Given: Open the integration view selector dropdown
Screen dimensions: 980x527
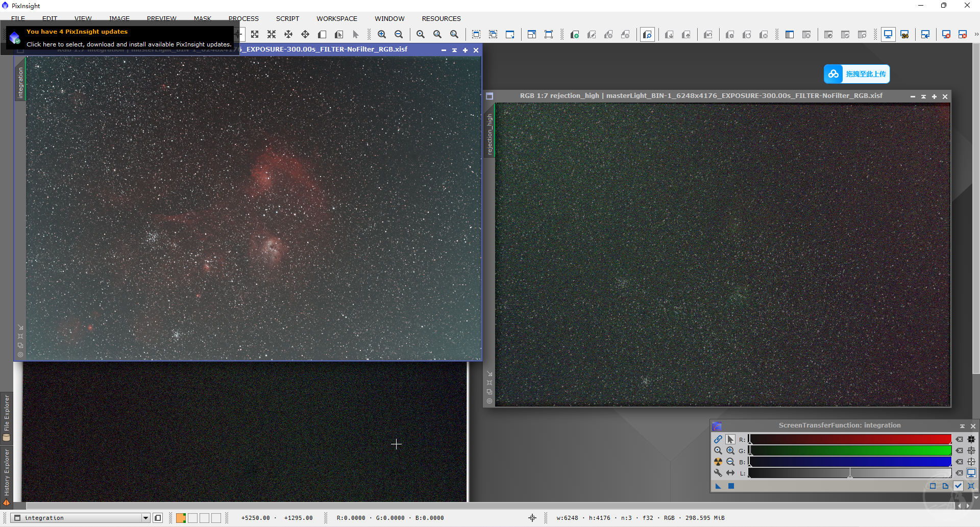Looking at the screenshot, I should pyautogui.click(x=145, y=518).
